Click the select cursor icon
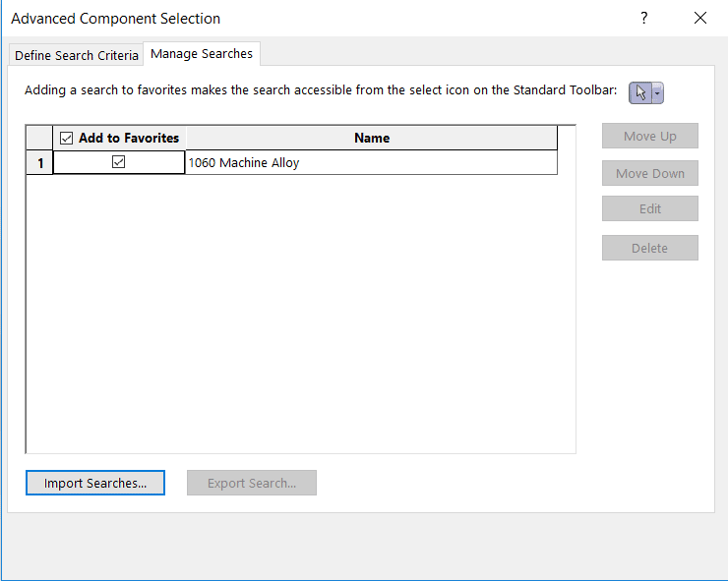The width and height of the screenshot is (728, 581). (640, 92)
